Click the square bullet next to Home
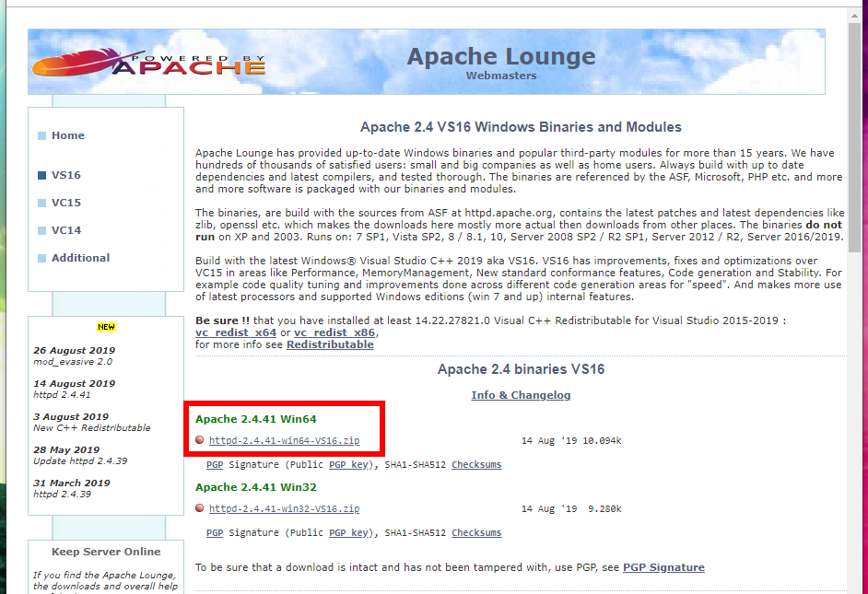 click(x=41, y=136)
